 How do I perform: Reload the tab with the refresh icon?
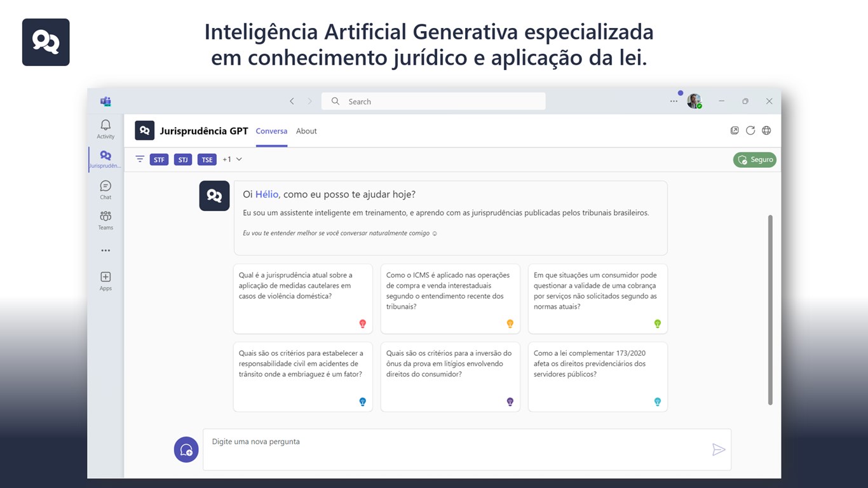(750, 130)
